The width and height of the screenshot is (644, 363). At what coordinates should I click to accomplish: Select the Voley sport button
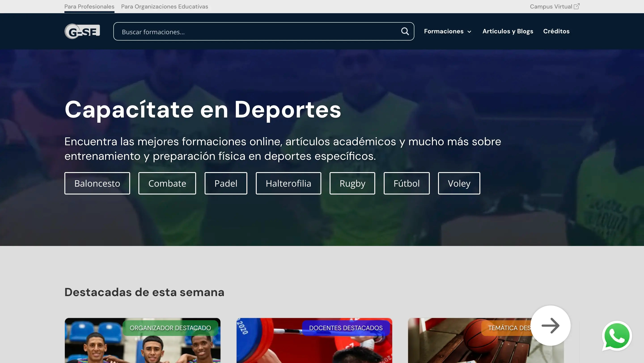pos(459,183)
